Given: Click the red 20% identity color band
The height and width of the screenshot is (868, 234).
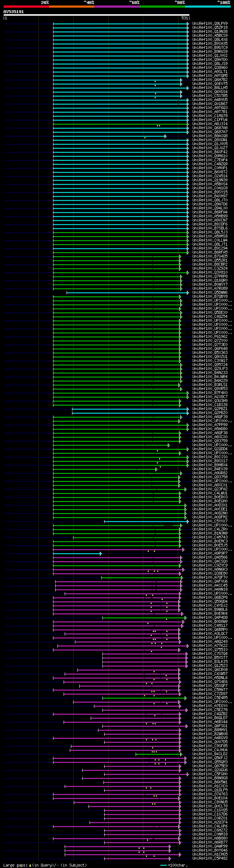Looking at the screenshot, I should coord(26,7).
